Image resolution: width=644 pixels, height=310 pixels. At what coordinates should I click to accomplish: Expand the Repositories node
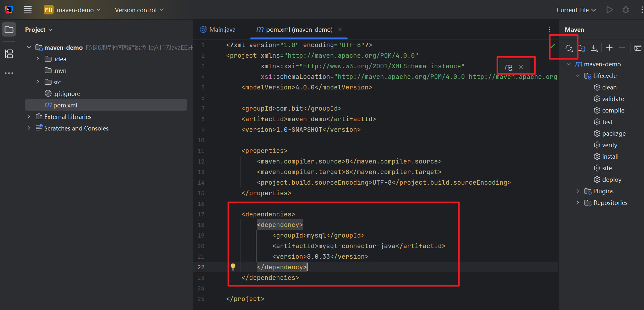tap(578, 203)
